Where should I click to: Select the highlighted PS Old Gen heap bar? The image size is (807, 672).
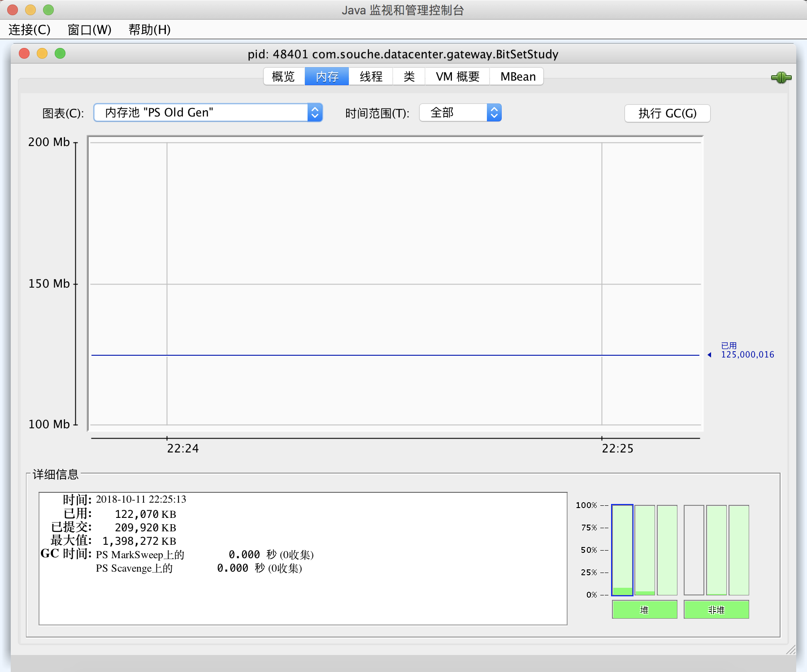(x=621, y=550)
